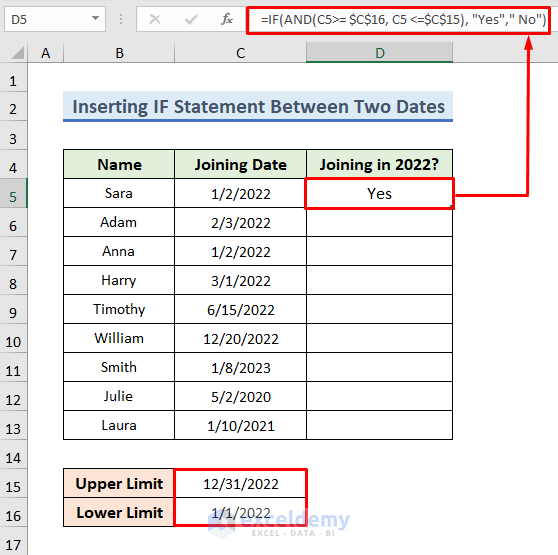This screenshot has height=555, width=558.
Task: Select the cell containing 'William'
Action: (119, 338)
